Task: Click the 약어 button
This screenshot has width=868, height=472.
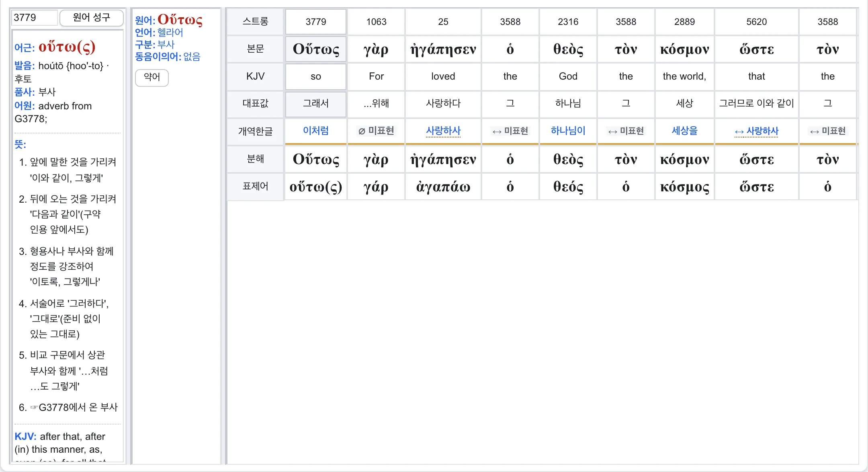Action: (x=152, y=77)
